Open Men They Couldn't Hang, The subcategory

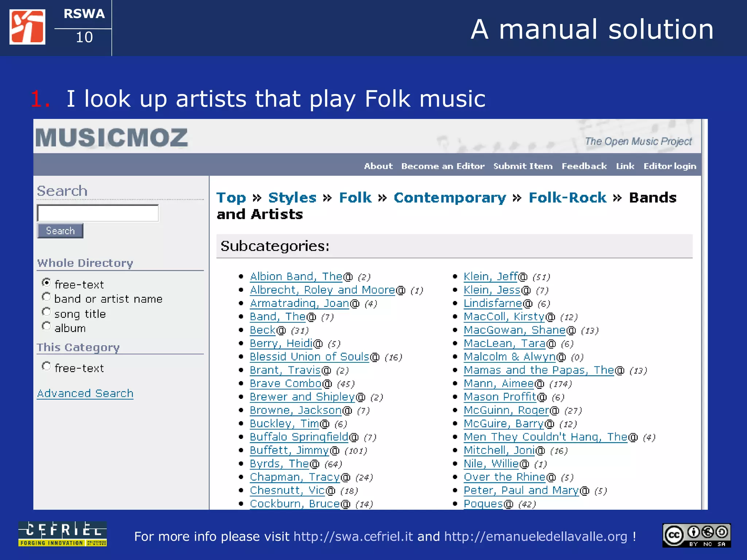[546, 437]
